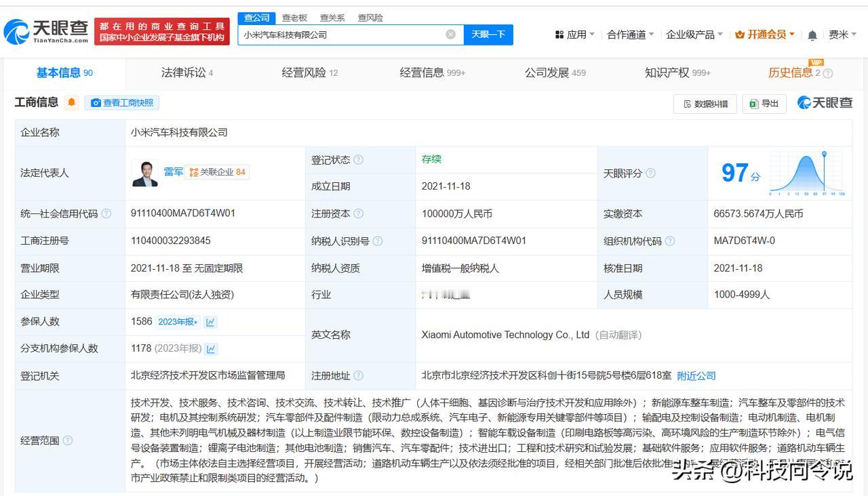The width and height of the screenshot is (868, 496).
Task: Click help icon beside 天眼评分
Action: point(650,173)
